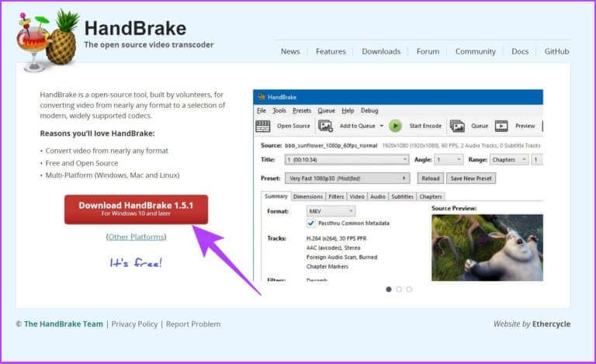Click the Report Problem link
The height and width of the screenshot is (364, 596).
(193, 324)
